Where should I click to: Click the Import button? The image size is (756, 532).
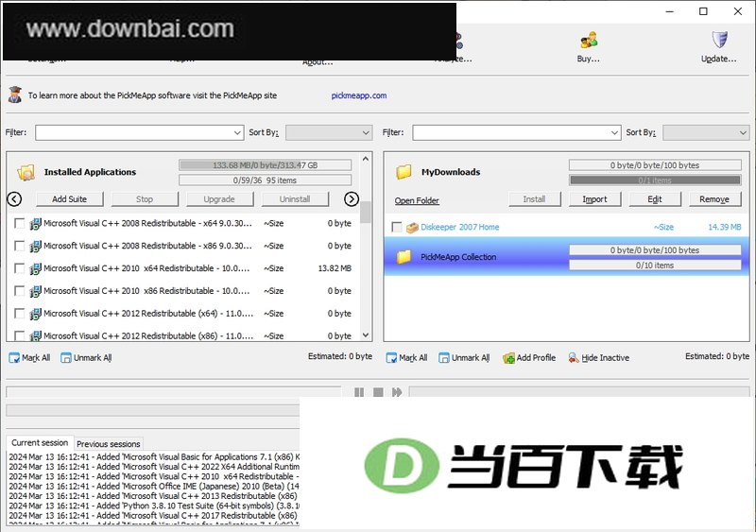595,199
